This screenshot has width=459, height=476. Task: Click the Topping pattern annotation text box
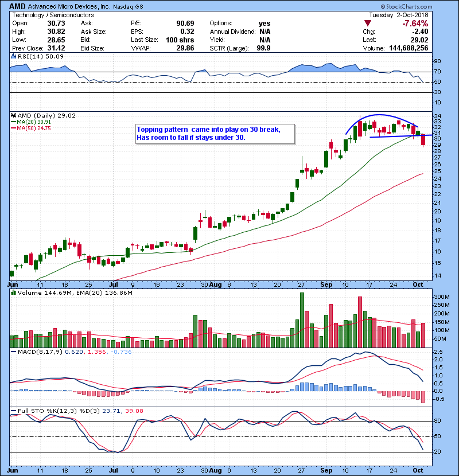point(215,134)
